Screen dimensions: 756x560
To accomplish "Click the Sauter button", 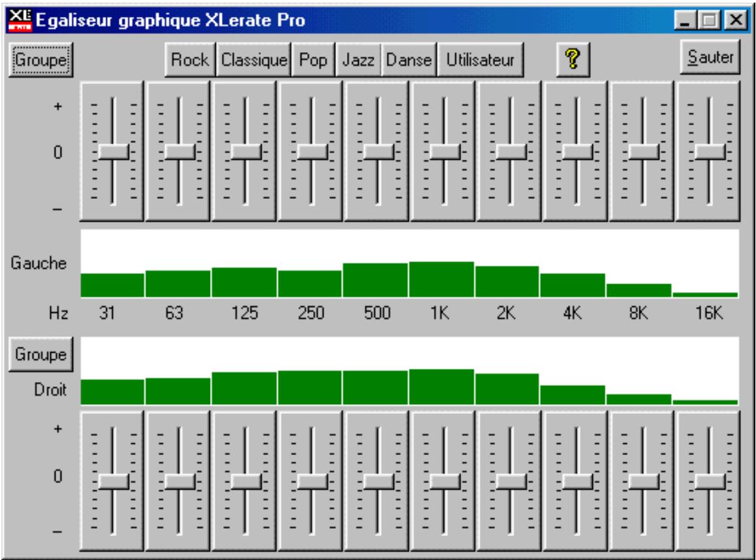I will [710, 57].
